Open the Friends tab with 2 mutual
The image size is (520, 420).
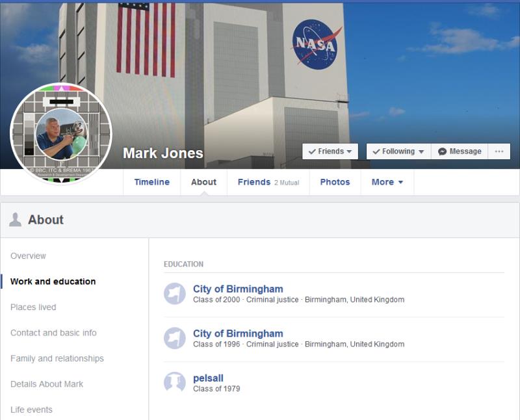coord(268,182)
